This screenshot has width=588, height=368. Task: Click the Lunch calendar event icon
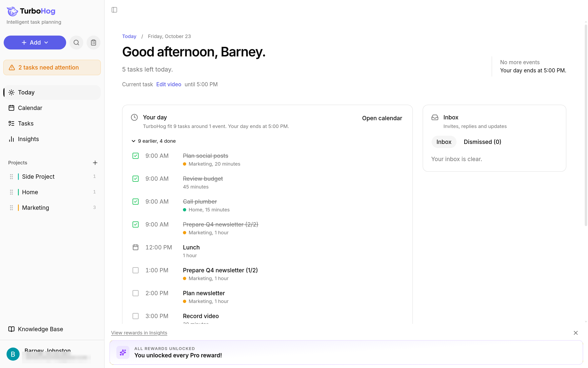[x=136, y=247]
